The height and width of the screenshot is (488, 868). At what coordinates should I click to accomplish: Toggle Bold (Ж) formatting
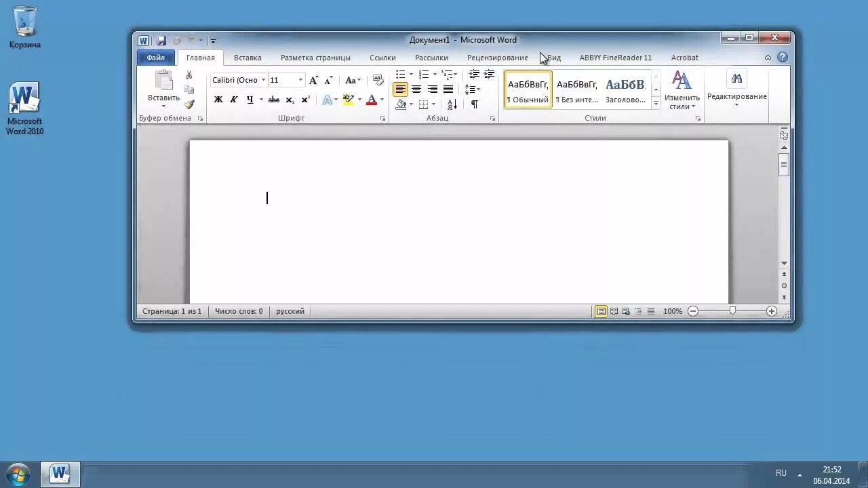[x=218, y=100]
